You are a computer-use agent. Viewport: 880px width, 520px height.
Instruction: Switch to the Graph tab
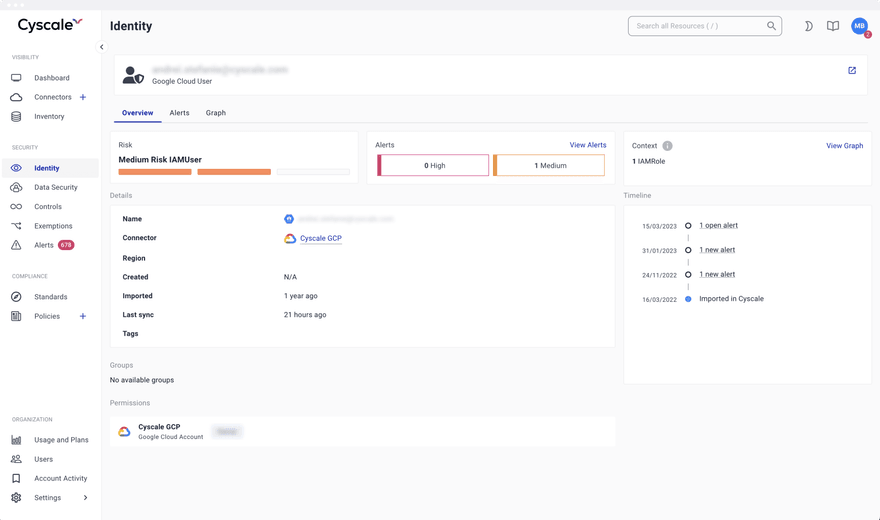tap(216, 113)
